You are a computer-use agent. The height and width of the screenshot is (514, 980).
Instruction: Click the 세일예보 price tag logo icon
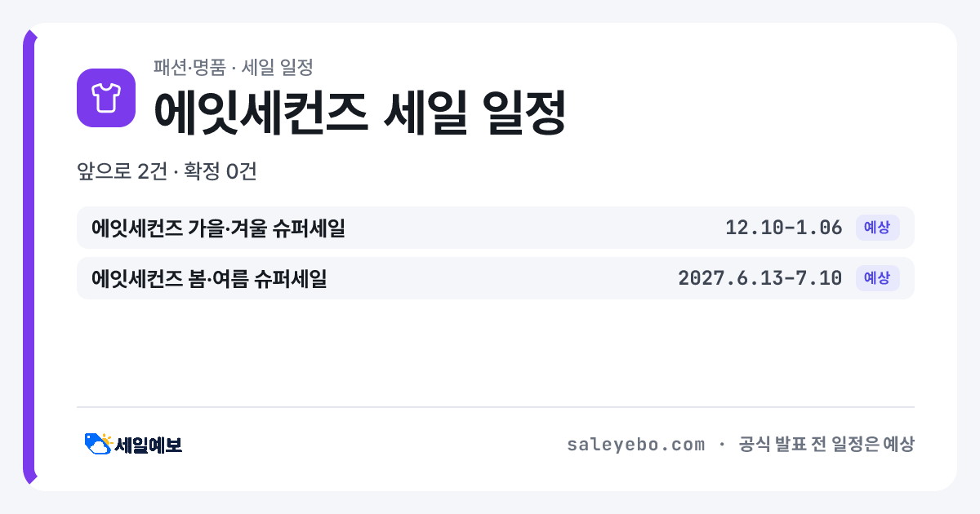click(x=98, y=444)
